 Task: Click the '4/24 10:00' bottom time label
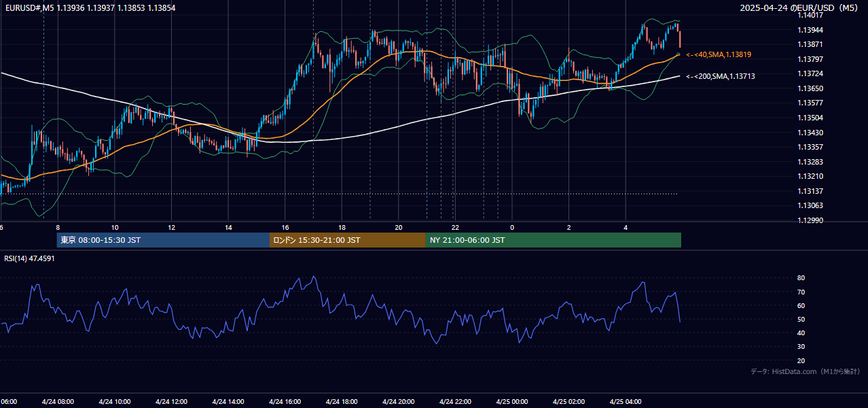115,402
